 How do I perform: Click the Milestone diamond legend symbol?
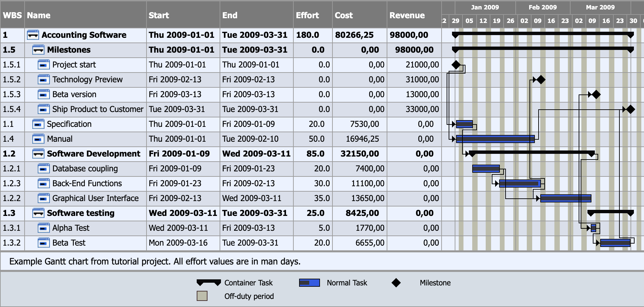tap(396, 283)
